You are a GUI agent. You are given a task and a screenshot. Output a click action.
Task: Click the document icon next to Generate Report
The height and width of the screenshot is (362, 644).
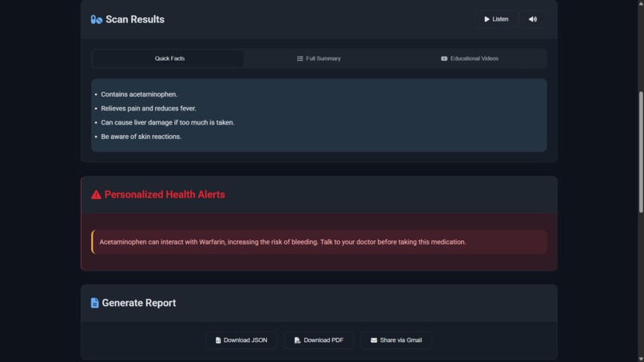click(x=95, y=303)
